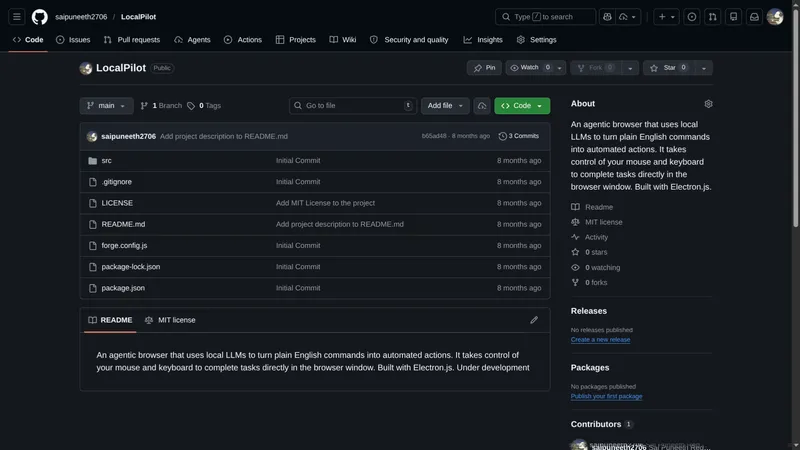Expand the Add file dropdown

tap(445, 106)
